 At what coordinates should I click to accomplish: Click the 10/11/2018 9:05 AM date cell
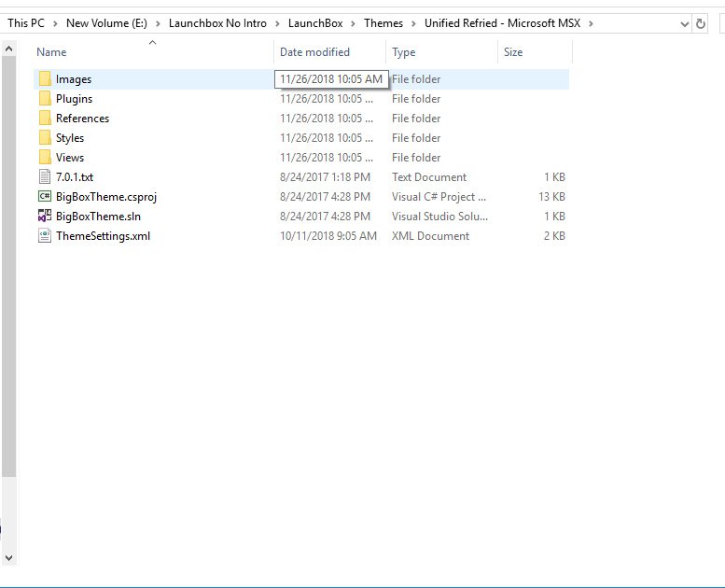pyautogui.click(x=328, y=235)
